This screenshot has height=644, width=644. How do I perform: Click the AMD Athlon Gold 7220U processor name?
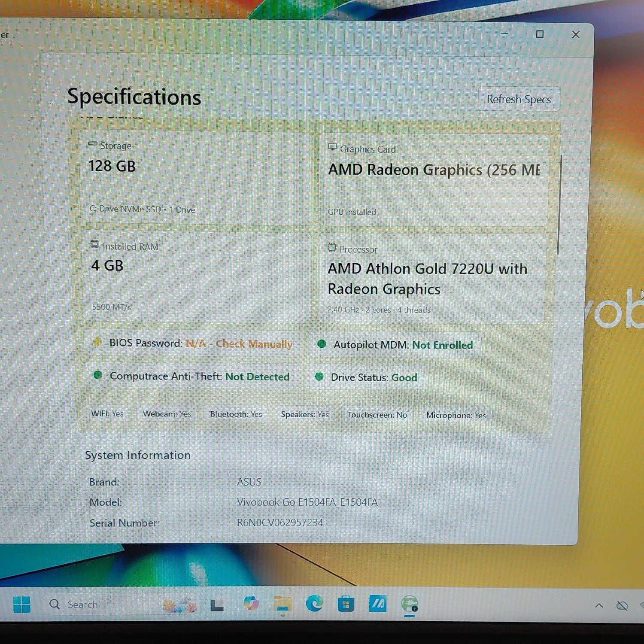(428, 279)
